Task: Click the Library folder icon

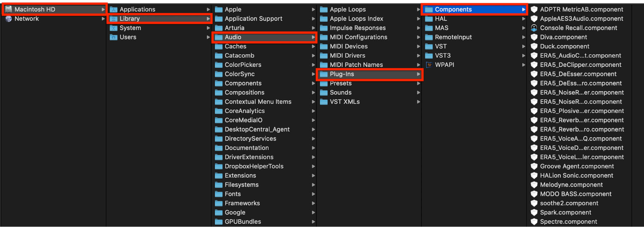Action: point(114,19)
